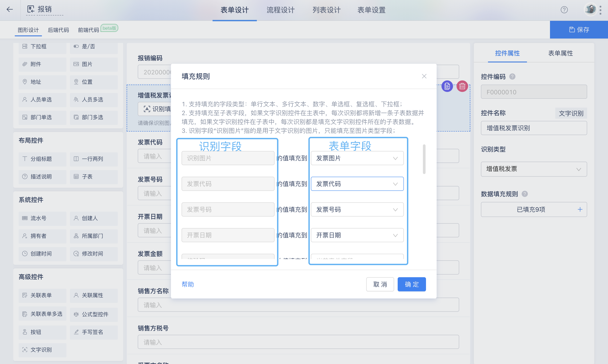Click the 销售方名称 input field

pyautogui.click(x=298, y=305)
